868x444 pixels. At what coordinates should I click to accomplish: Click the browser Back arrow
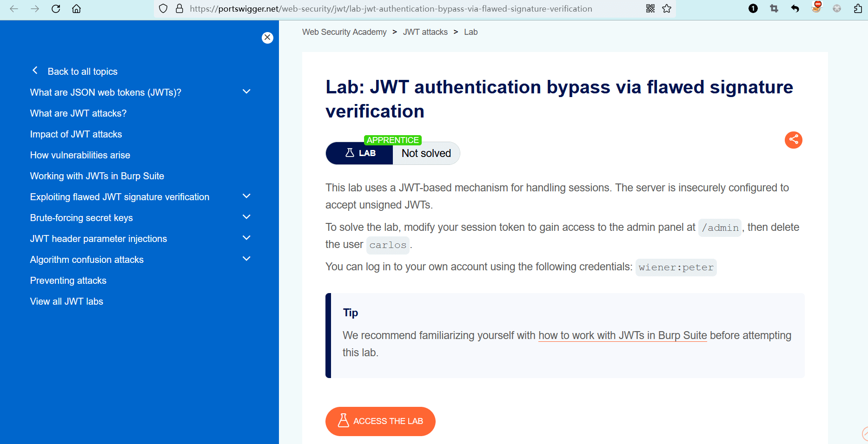(14, 8)
